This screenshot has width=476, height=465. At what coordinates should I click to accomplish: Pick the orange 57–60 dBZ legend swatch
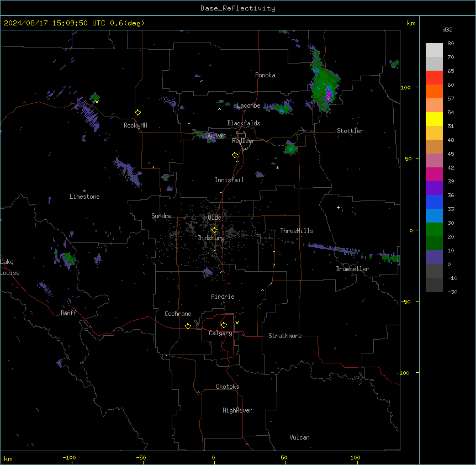434,91
